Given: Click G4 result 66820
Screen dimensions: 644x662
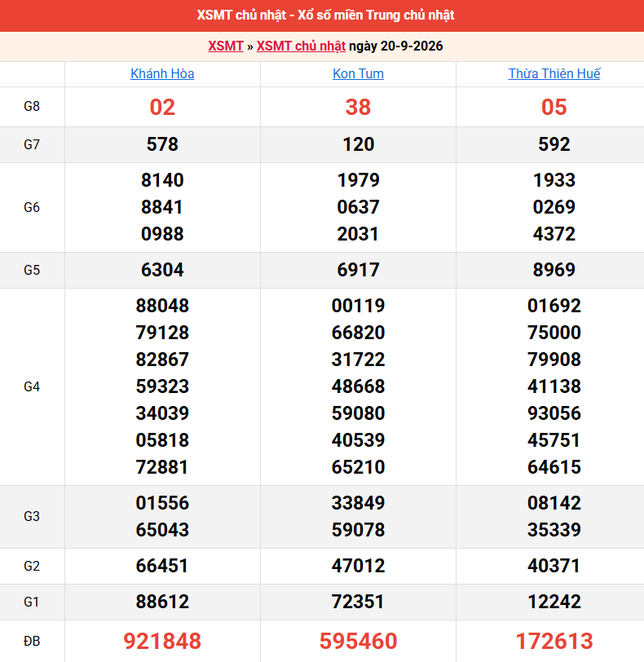Looking at the screenshot, I should [x=359, y=333].
